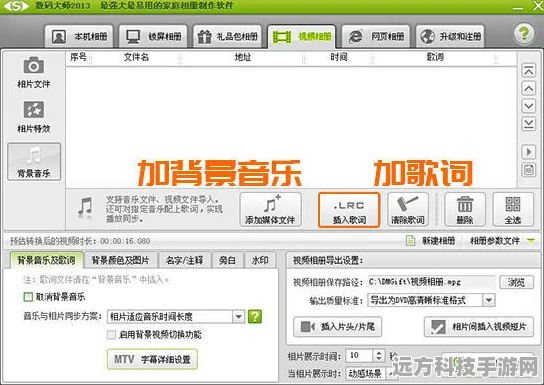Viewport: 544px width, 385px height.
Task: Click the 清除歌词 broom button
Action: [x=408, y=209]
